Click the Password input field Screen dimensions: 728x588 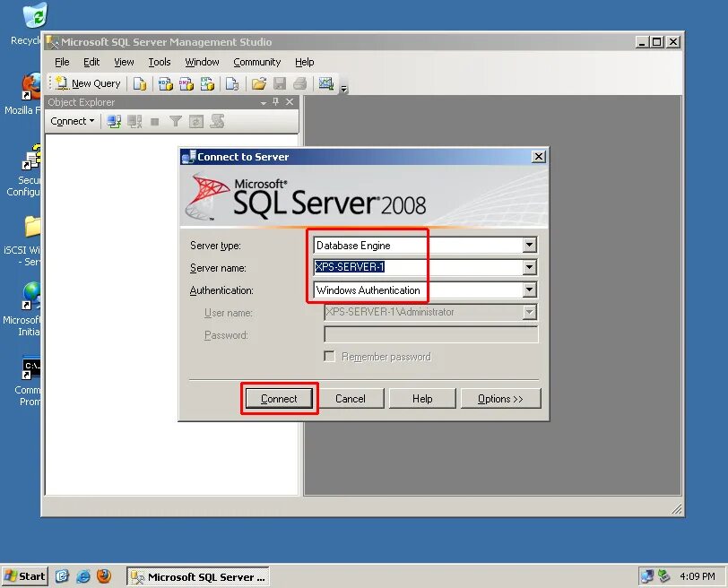tap(431, 334)
